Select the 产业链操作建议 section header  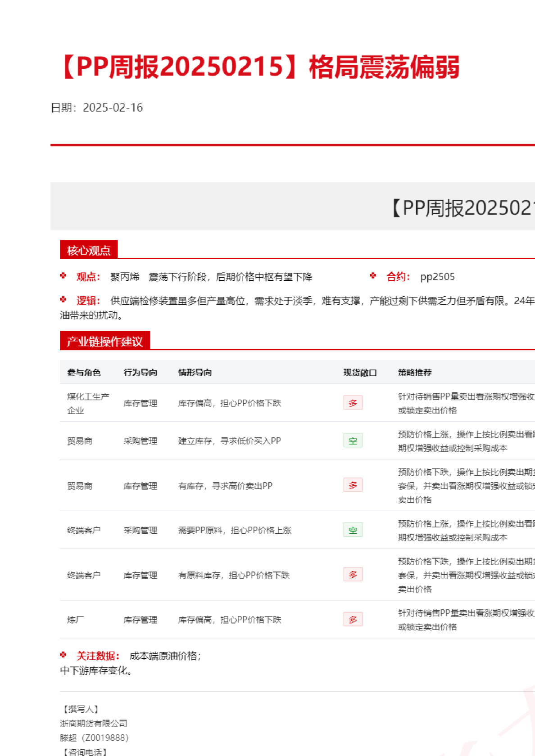point(104,342)
